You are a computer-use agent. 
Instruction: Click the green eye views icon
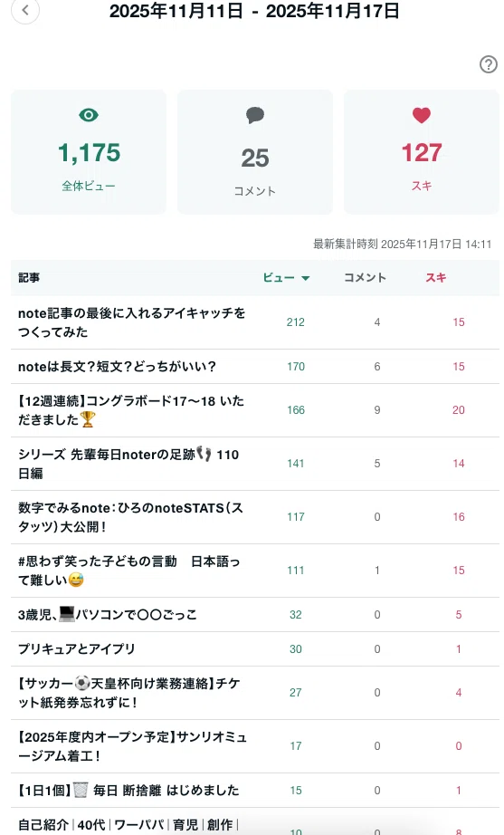pos(89,115)
